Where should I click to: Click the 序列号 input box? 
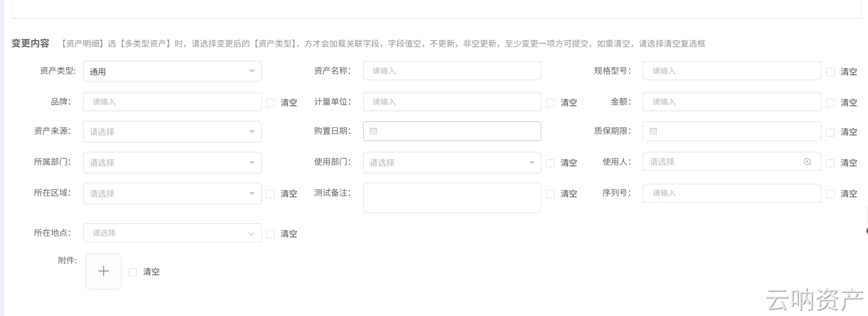tap(731, 193)
